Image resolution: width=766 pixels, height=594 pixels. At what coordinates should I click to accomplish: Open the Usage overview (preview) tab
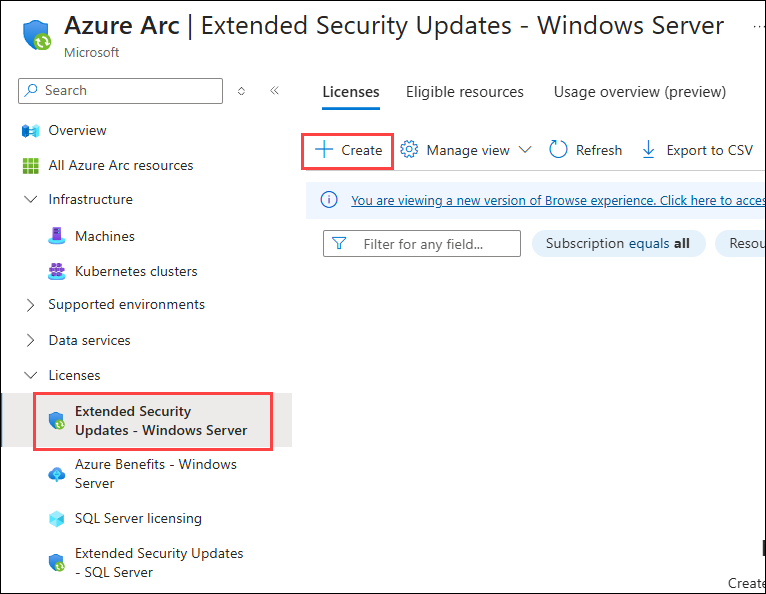639,92
